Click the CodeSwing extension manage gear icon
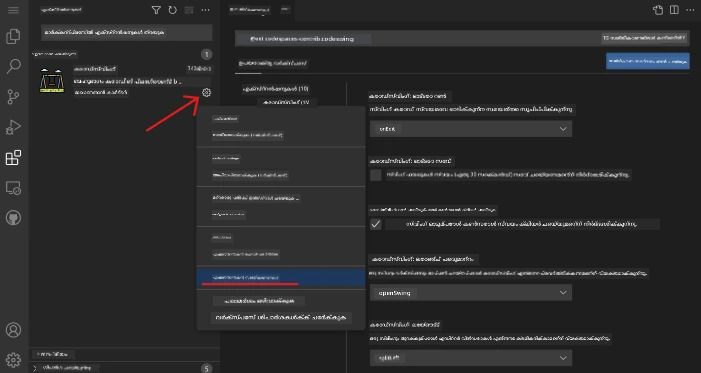This screenshot has width=701, height=373. [206, 93]
